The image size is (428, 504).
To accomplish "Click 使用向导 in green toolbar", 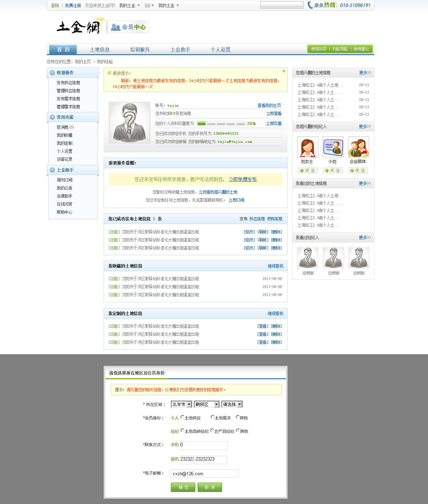I will click(x=319, y=49).
